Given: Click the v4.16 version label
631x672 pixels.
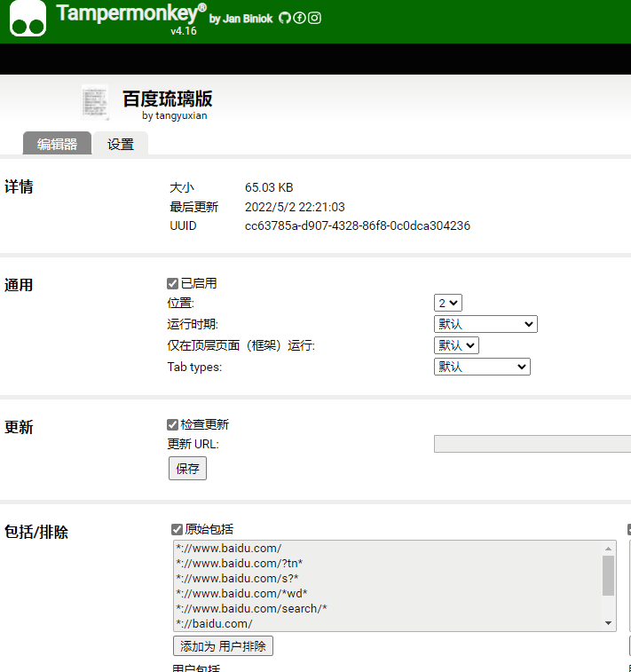Looking at the screenshot, I should pos(184,31).
